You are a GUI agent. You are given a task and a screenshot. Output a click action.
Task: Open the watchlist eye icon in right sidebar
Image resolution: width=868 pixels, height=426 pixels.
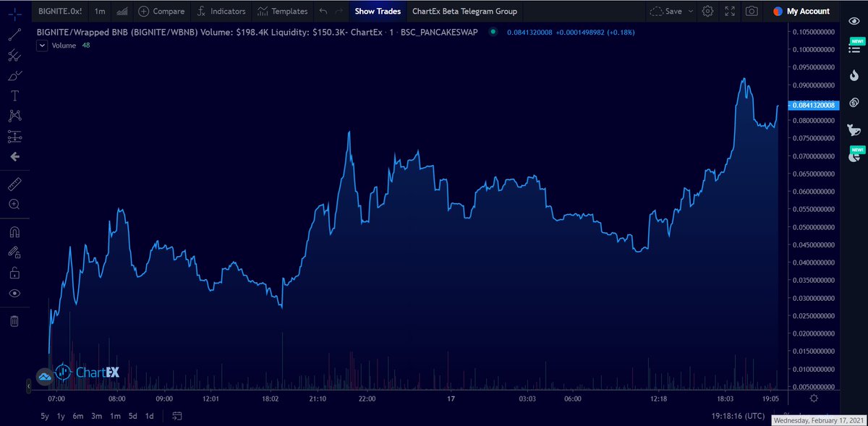(854, 21)
